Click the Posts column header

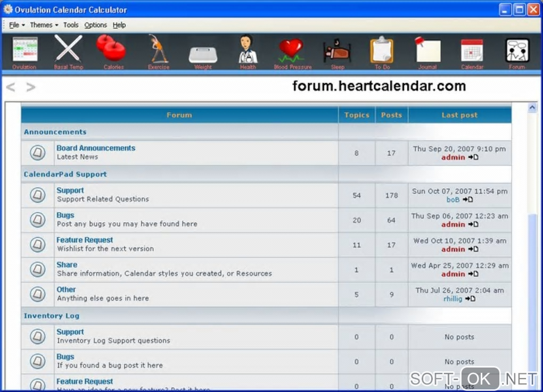coord(392,115)
